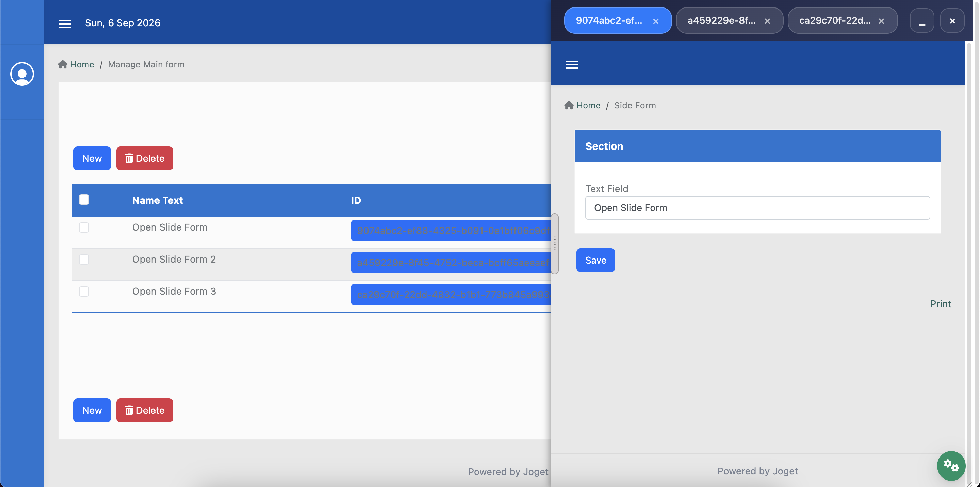Screen dimensions: 980x487
Task: Click the bottom Delete button
Action: coord(145,410)
